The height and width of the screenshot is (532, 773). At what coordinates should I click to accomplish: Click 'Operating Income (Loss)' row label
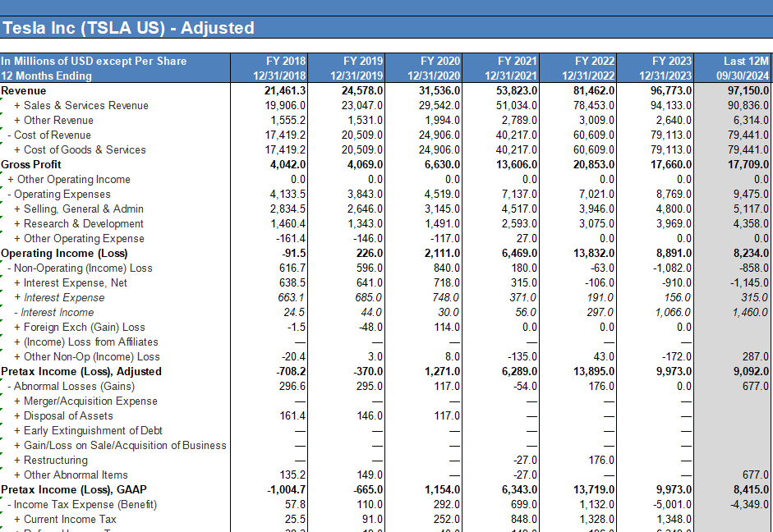64,253
